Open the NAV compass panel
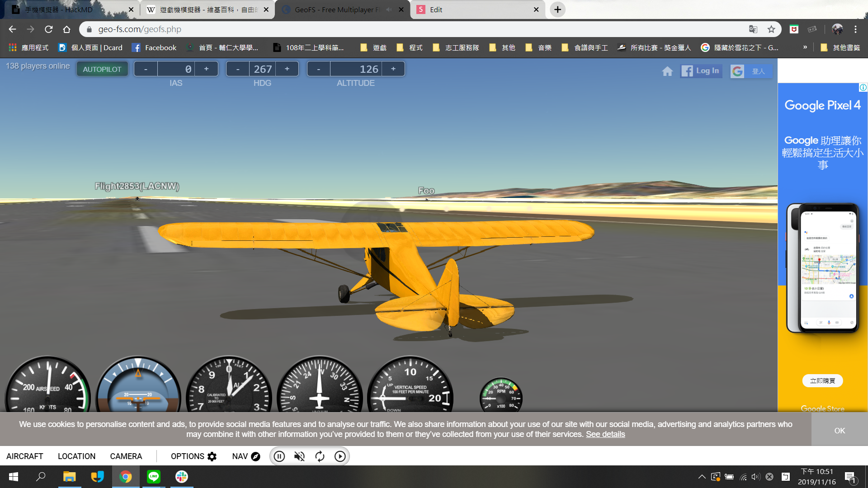 pos(246,456)
